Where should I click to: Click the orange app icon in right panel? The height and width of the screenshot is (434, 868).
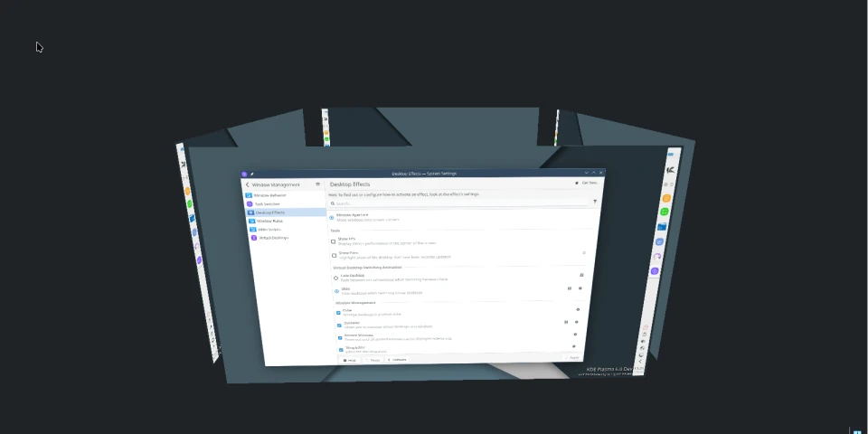666,198
